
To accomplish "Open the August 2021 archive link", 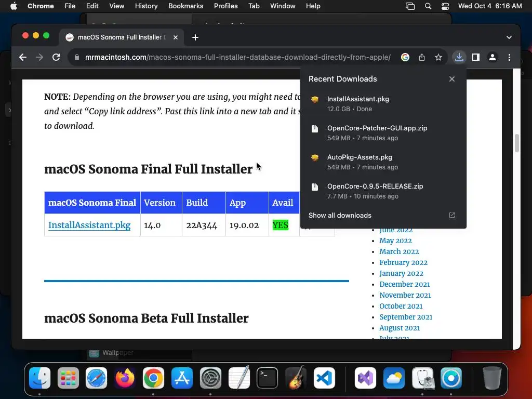I will pos(400,328).
